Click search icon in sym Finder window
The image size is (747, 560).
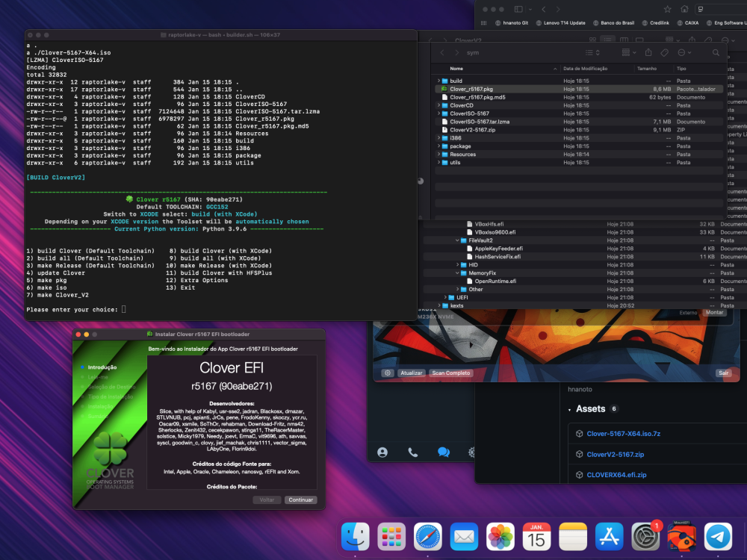(716, 53)
